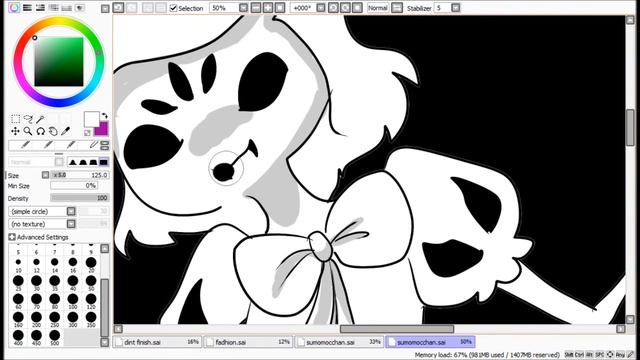Screen dimensions: 640x360
Task: Reset the canvas rotation
Action: point(357,8)
